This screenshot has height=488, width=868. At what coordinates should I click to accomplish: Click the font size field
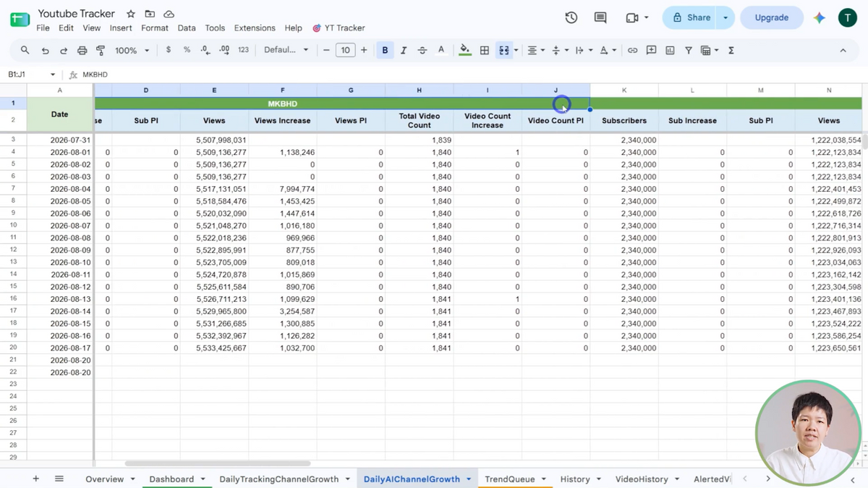(345, 50)
